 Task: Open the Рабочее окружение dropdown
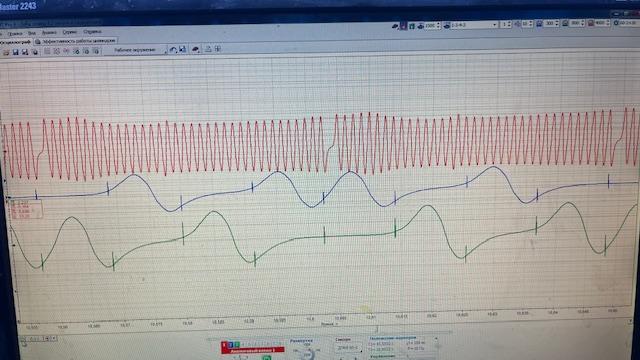[138, 50]
